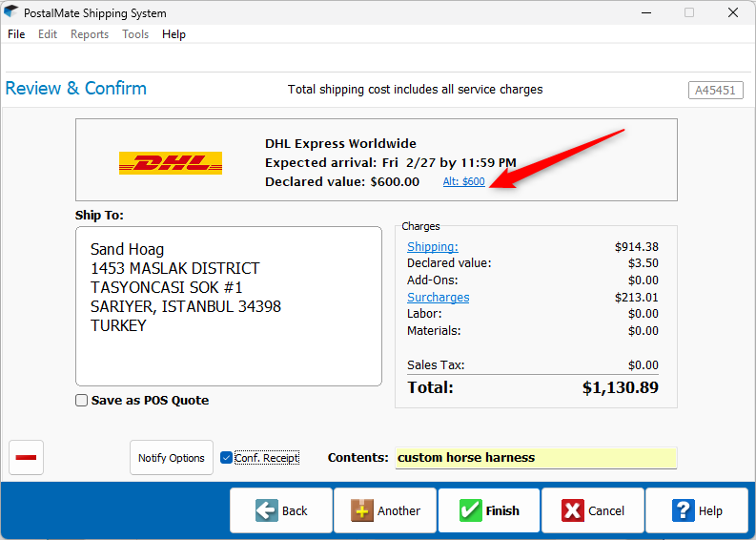Click the Ship To address box
Screen dimensions: 756x540
coord(229,306)
